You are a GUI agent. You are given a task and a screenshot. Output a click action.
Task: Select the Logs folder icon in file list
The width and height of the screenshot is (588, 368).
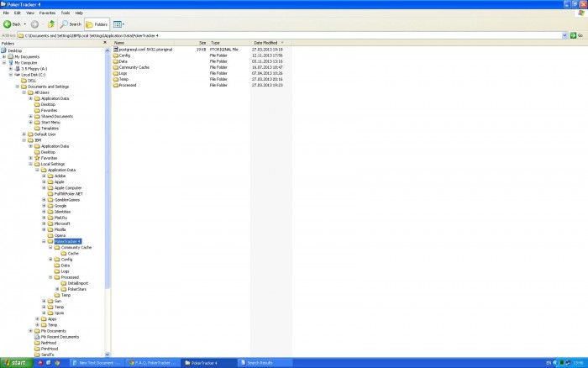pos(116,73)
